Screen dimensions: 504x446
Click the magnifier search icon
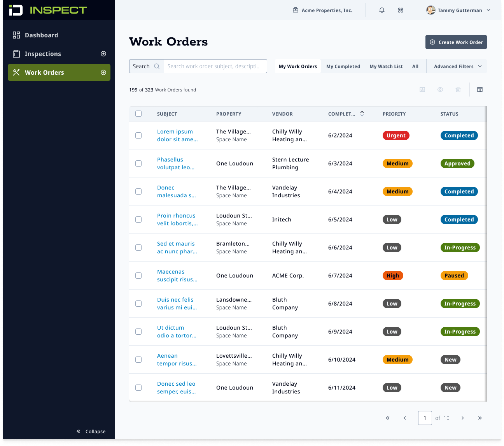157,66
